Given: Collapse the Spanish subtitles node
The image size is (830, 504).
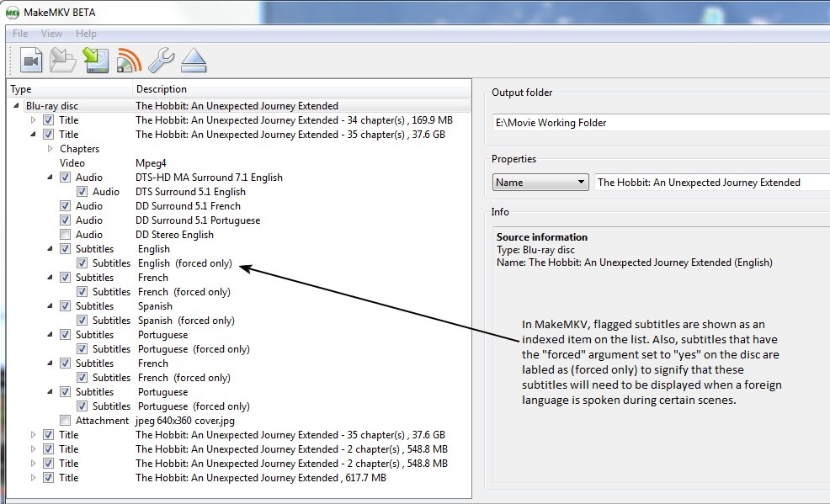Looking at the screenshot, I should click(x=50, y=305).
